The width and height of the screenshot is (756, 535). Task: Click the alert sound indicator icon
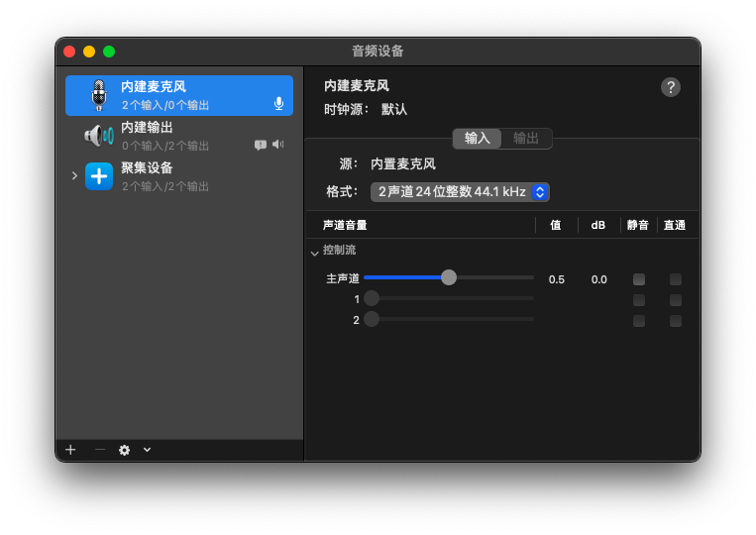coord(261,145)
